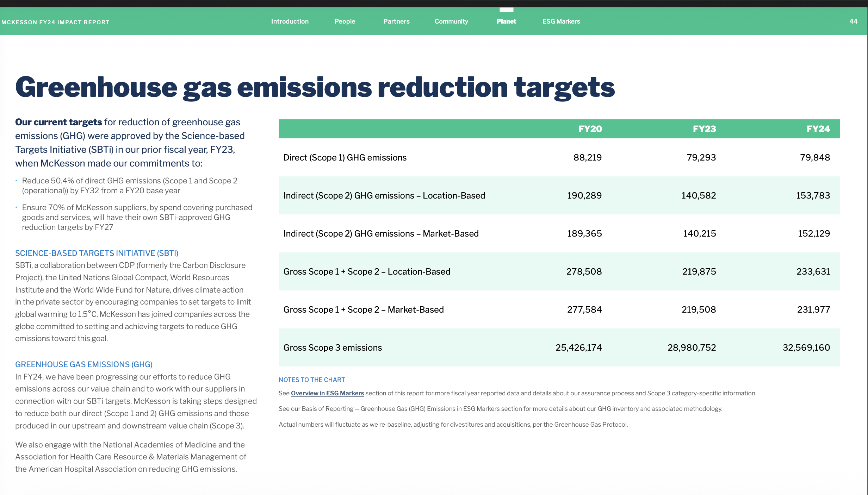Open the ESG Markers tab

(x=561, y=21)
